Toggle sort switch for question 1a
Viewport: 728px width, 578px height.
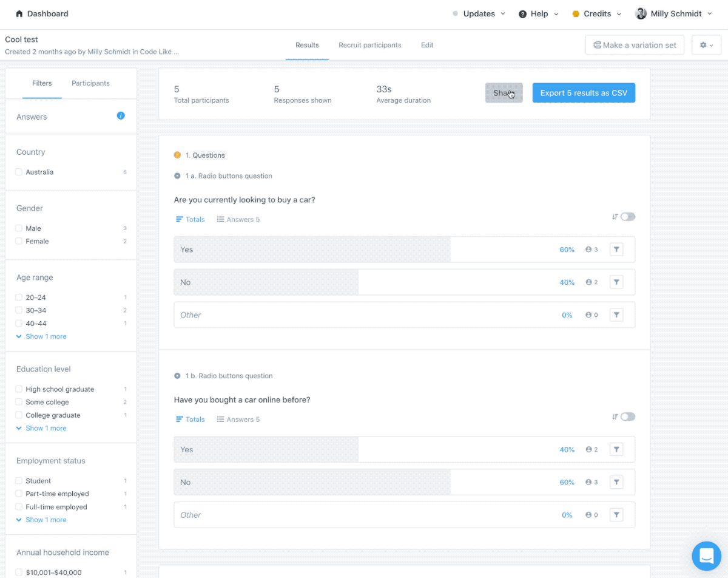click(x=627, y=217)
